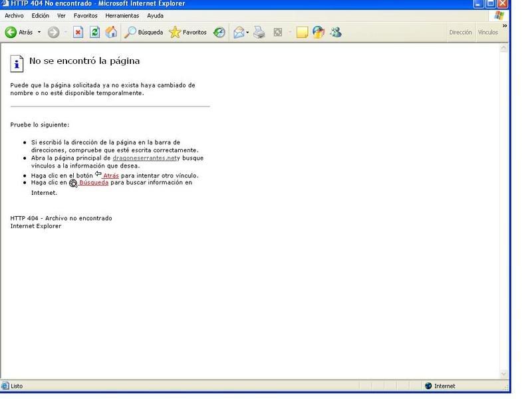Minimize the Internet Explorer window
This screenshot has width=532, height=399.
pyautogui.click(x=478, y=4)
